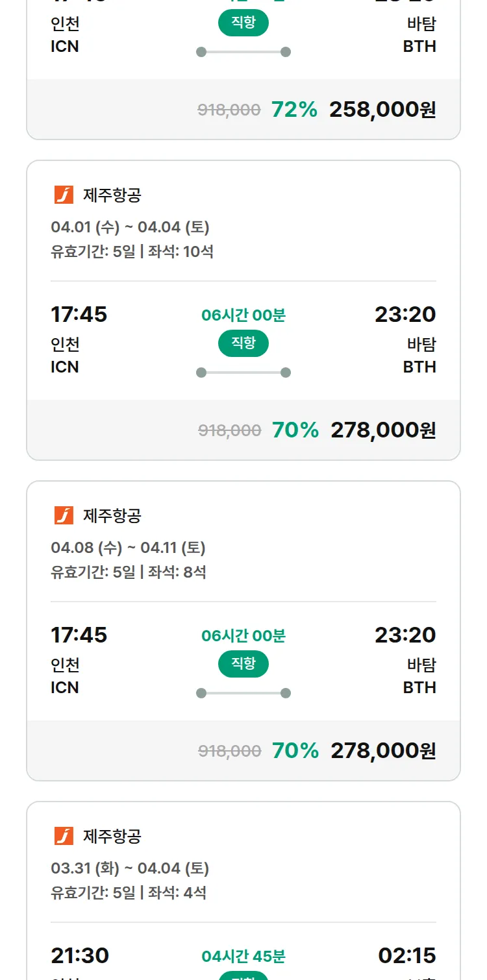Click the 72% discount label
This screenshot has height=980, width=487.
(294, 110)
